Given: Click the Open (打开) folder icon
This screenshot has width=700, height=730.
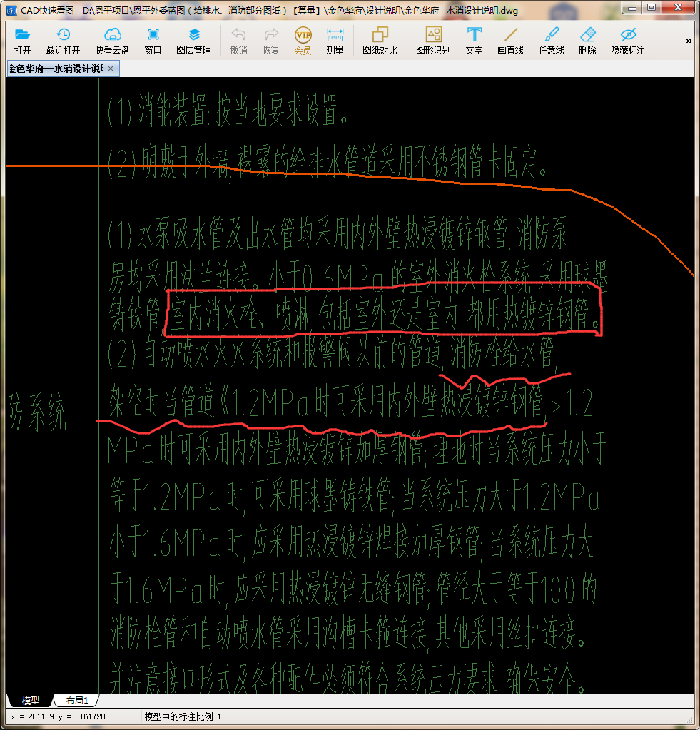Looking at the screenshot, I should pos(22,41).
